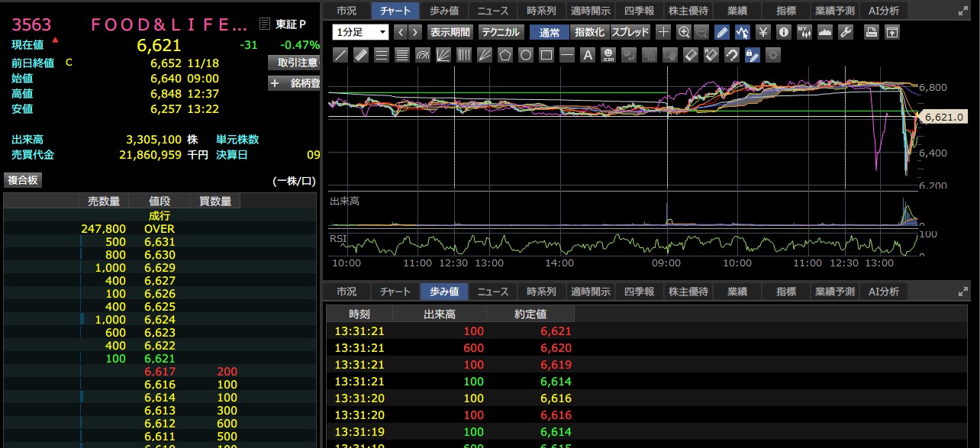Click the area chart style icon
980x448 pixels.
(x=825, y=32)
